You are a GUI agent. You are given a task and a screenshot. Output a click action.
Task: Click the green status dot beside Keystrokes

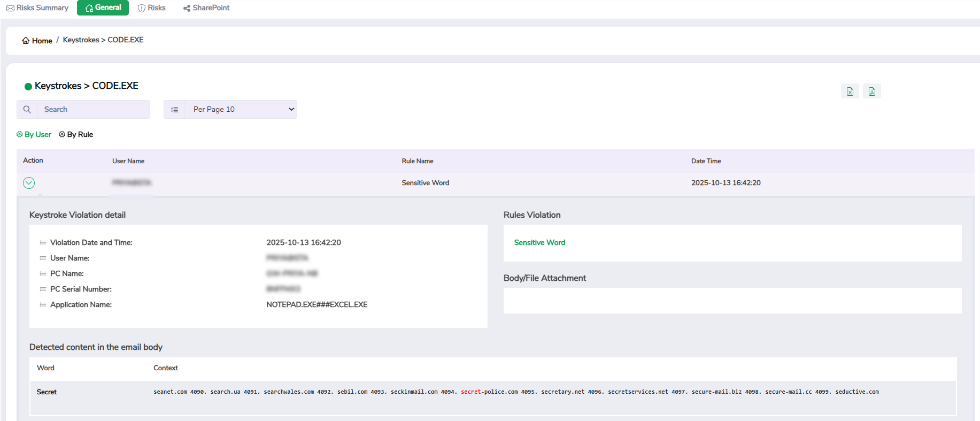28,87
